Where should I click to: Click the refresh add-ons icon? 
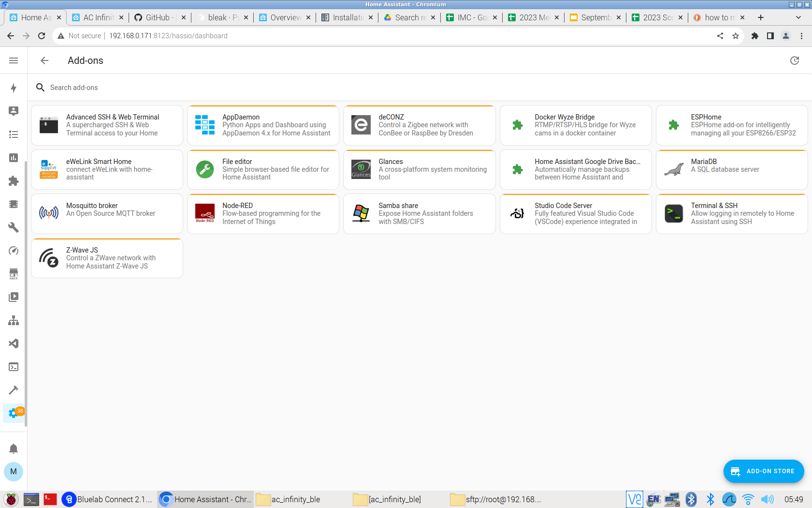[x=795, y=60]
